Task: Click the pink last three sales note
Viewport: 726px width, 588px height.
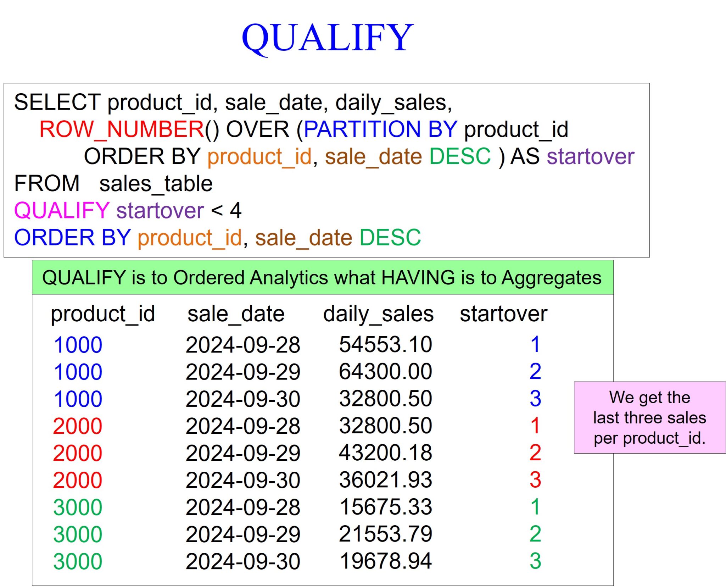Action: point(649,417)
